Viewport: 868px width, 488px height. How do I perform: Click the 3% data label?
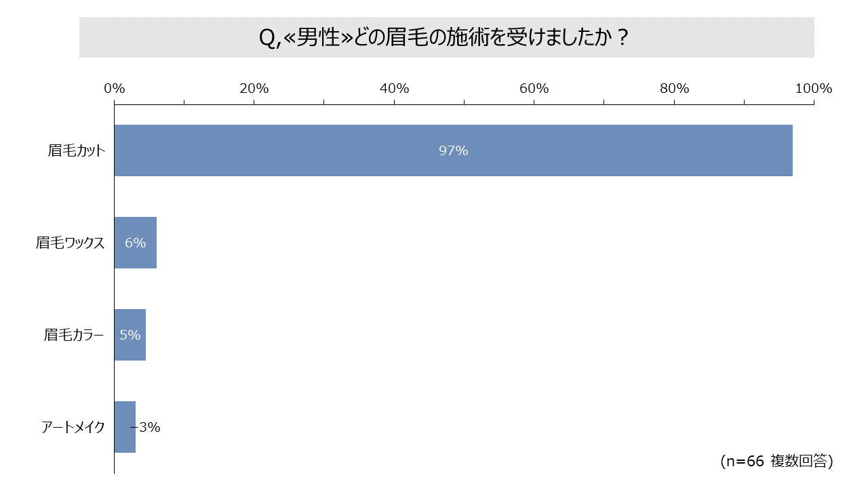pos(149,427)
